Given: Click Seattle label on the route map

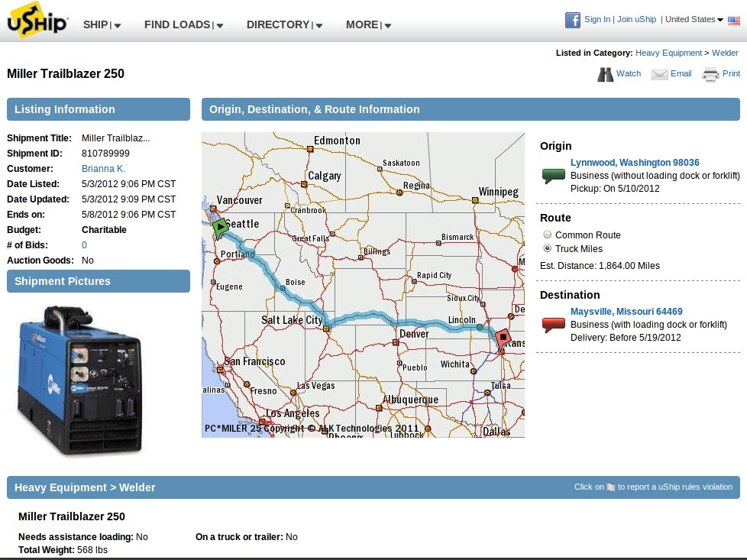Looking at the screenshot, I should (242, 224).
